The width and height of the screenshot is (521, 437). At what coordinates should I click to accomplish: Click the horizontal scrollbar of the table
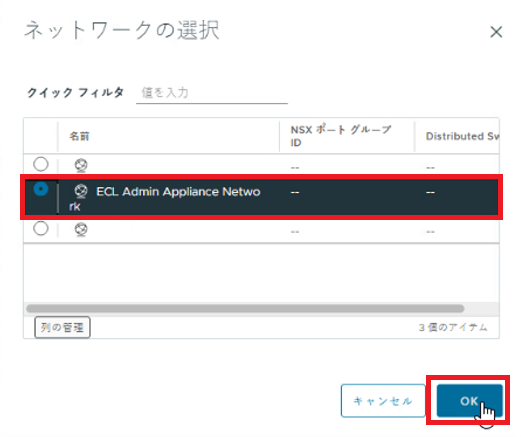click(245, 308)
